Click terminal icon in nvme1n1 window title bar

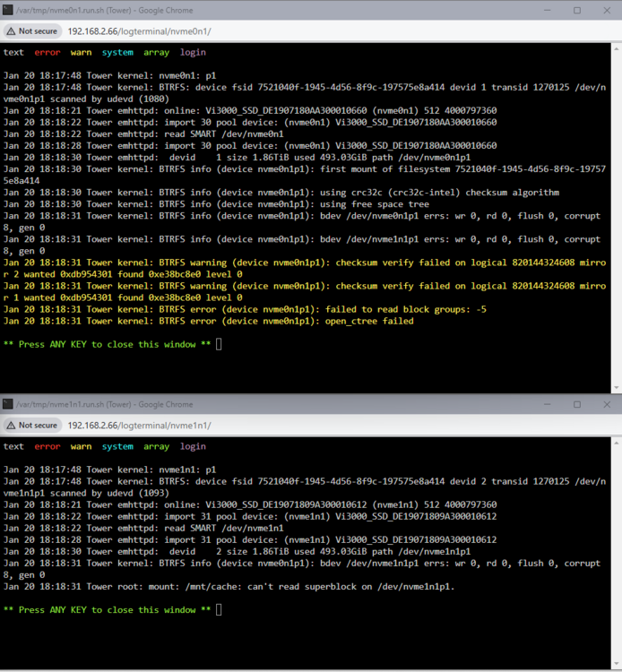click(x=7, y=404)
